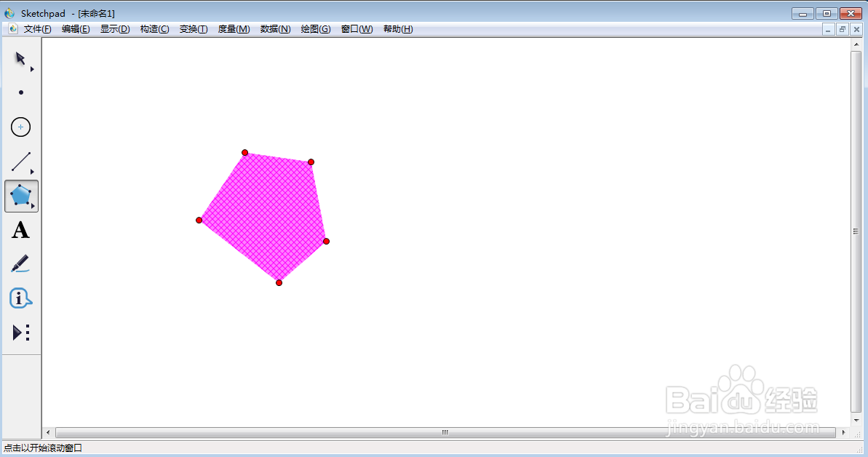
Task: Click the scroll up arrow
Action: coord(856,44)
